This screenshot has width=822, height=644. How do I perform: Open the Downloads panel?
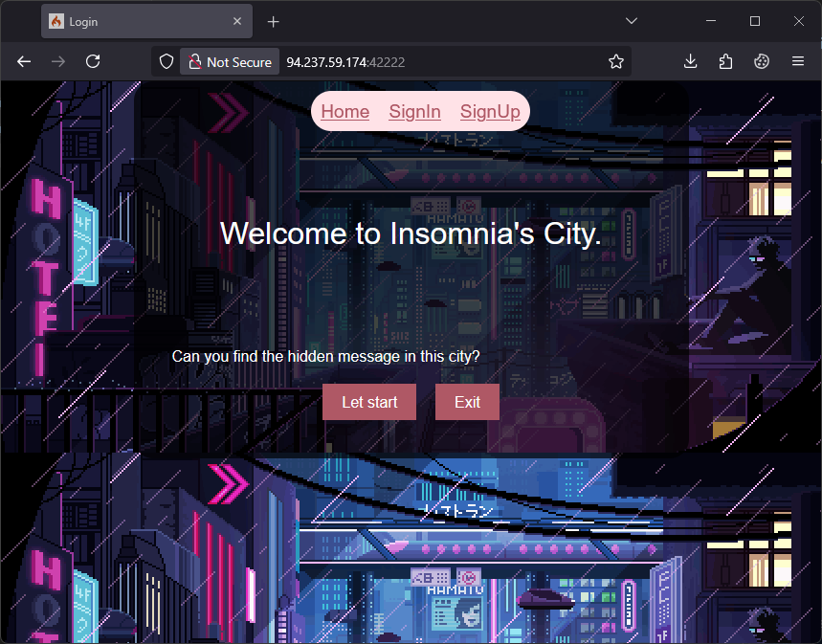coord(691,61)
